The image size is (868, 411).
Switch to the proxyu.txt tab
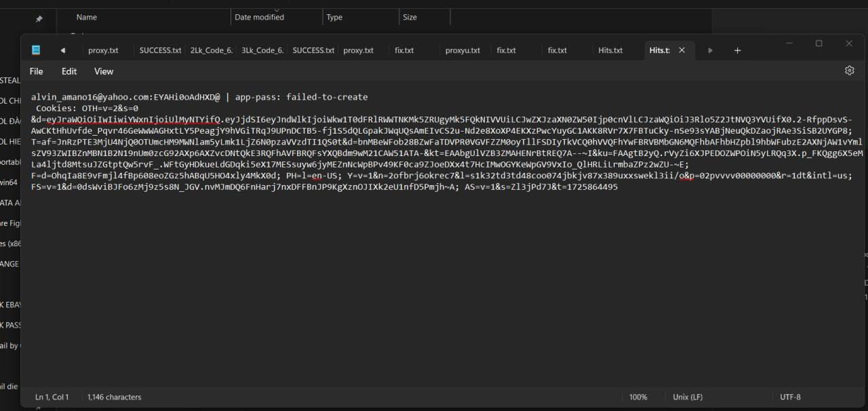(x=462, y=50)
